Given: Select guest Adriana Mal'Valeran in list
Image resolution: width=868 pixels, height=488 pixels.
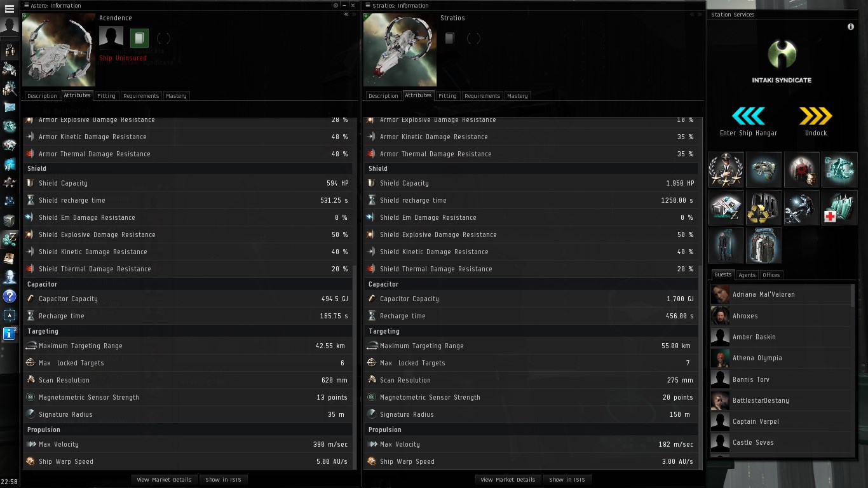Looking at the screenshot, I should (763, 295).
